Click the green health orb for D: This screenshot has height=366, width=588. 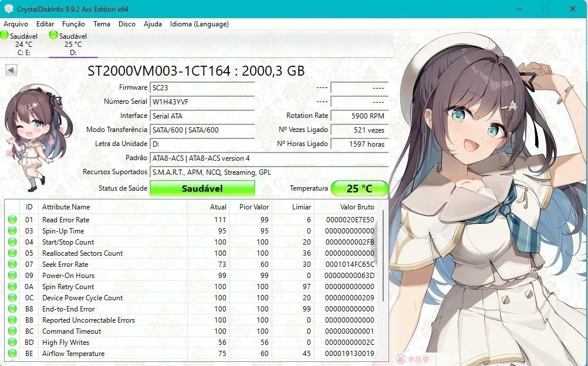[53, 35]
